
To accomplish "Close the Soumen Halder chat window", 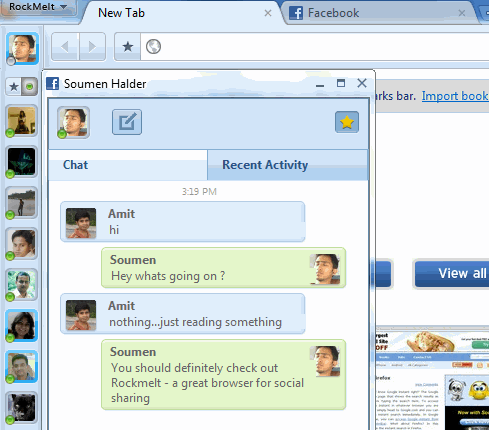I will click(362, 83).
